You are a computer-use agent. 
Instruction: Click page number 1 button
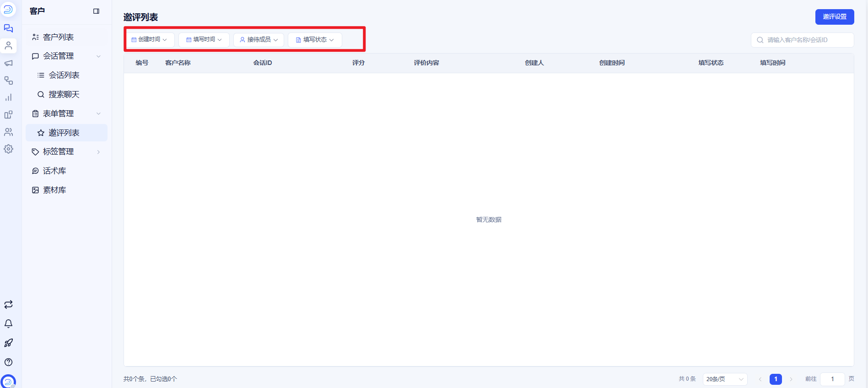coord(776,379)
